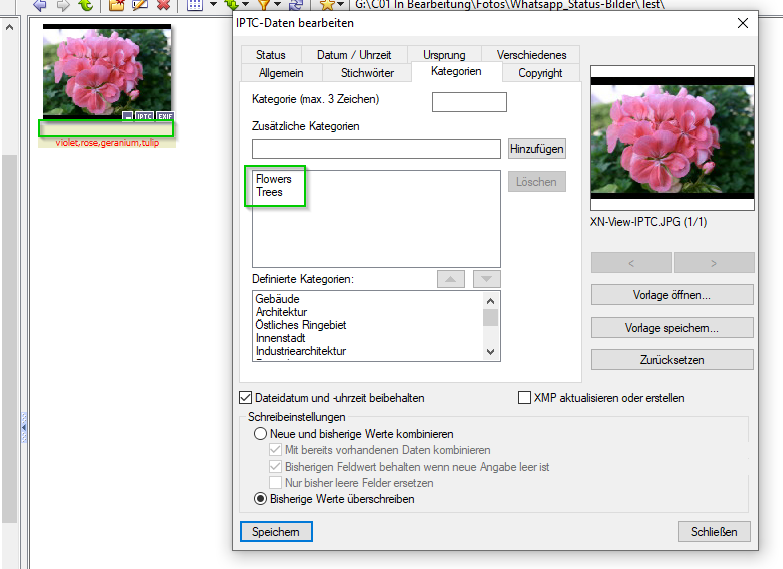Select 'Innenstadt' in defined categories
This screenshot has height=569, width=783.
pyautogui.click(x=280, y=338)
